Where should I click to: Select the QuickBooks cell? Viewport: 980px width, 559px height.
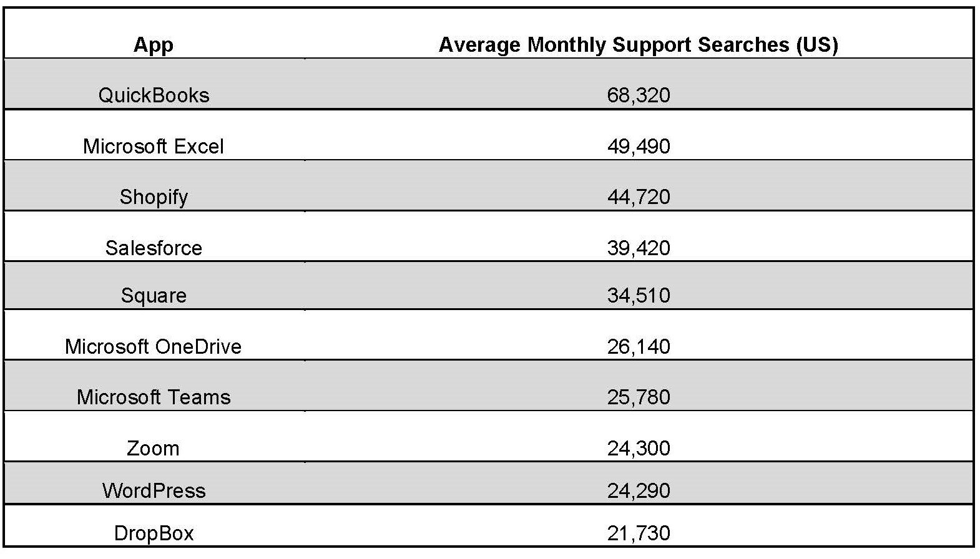[154, 95]
